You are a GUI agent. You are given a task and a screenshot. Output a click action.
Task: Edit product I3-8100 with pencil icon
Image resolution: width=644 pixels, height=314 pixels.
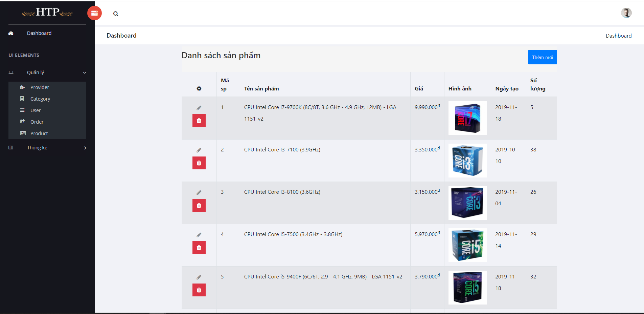199,192
